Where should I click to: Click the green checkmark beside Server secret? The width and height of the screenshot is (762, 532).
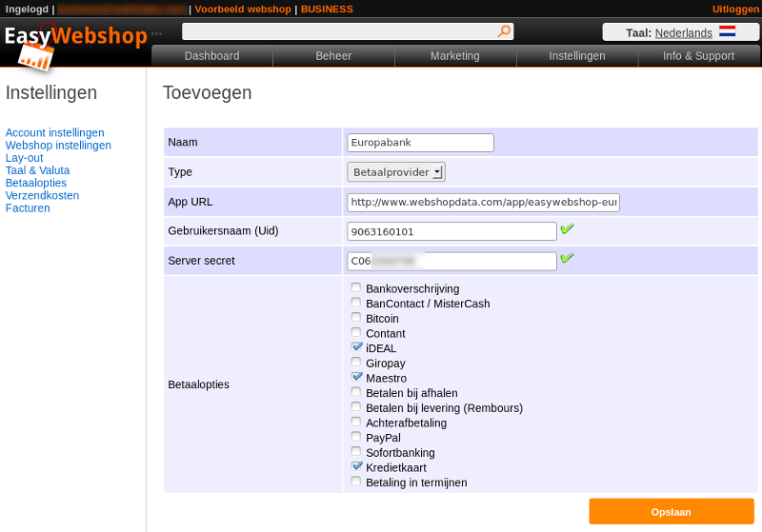(567, 258)
